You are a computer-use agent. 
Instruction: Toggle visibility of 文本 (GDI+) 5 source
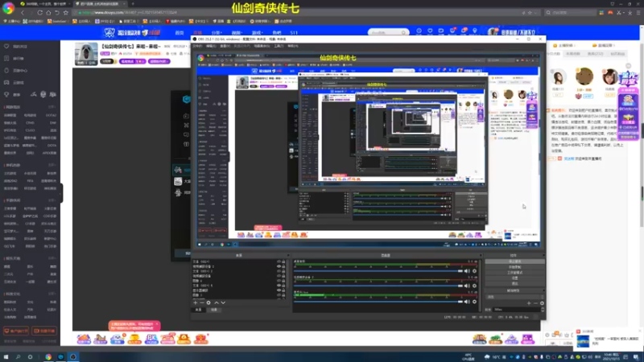pos(279,286)
